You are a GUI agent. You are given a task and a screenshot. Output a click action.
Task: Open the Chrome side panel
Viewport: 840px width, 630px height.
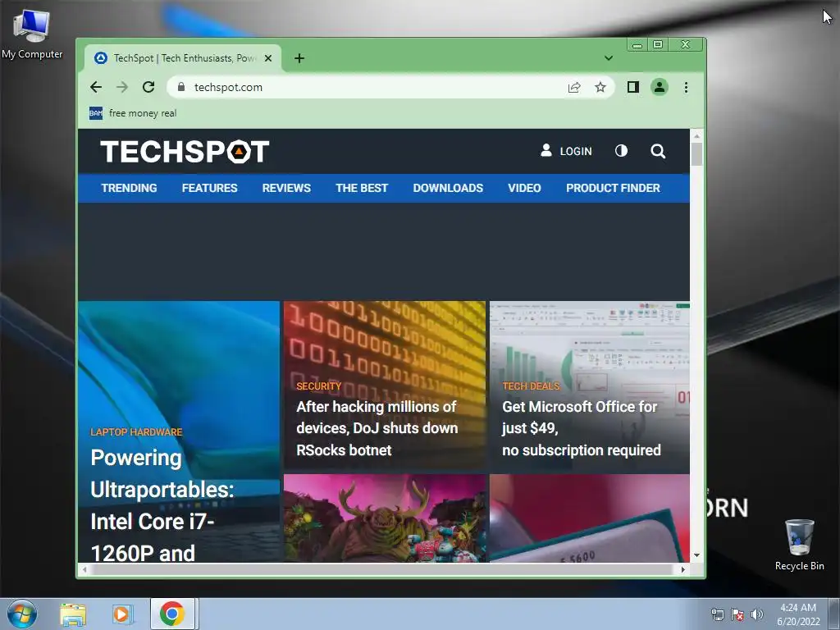click(632, 87)
